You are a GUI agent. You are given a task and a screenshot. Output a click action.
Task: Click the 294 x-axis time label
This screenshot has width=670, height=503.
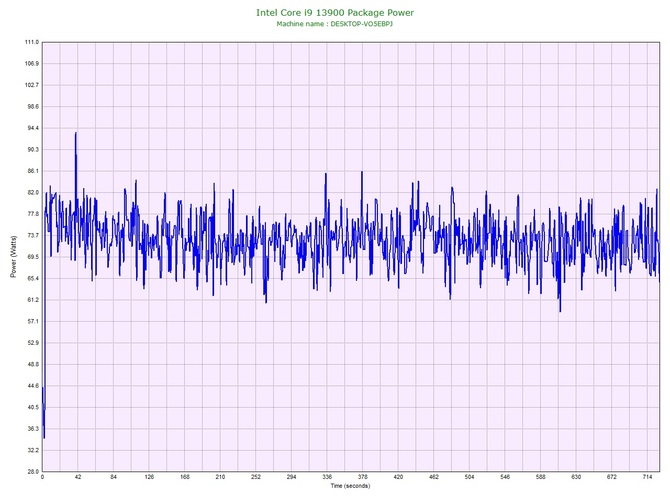[x=291, y=477]
